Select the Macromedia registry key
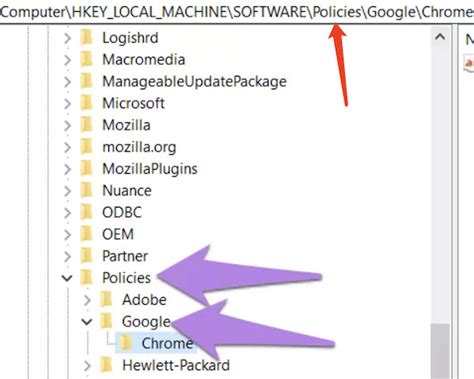474x379 pixels. click(143, 60)
